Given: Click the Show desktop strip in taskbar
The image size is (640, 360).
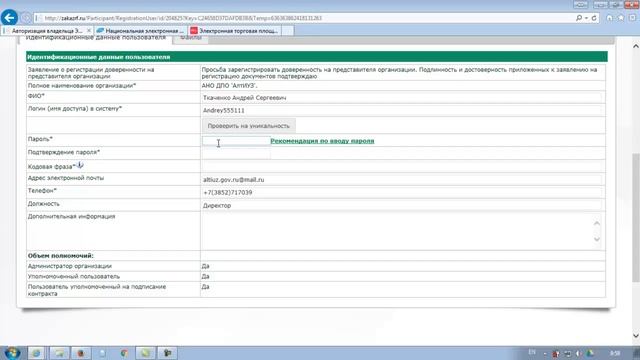Looking at the screenshot, I should (x=637, y=353).
